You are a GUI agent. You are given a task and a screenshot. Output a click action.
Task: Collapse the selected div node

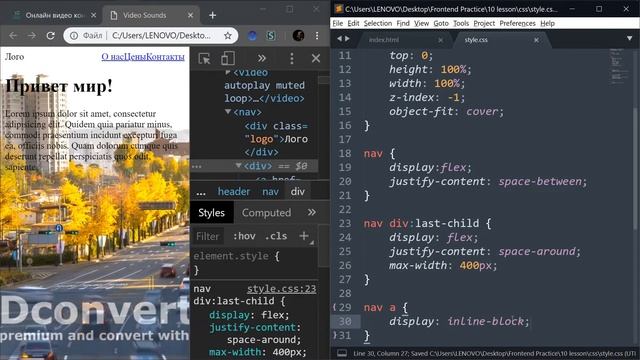[x=238, y=165]
